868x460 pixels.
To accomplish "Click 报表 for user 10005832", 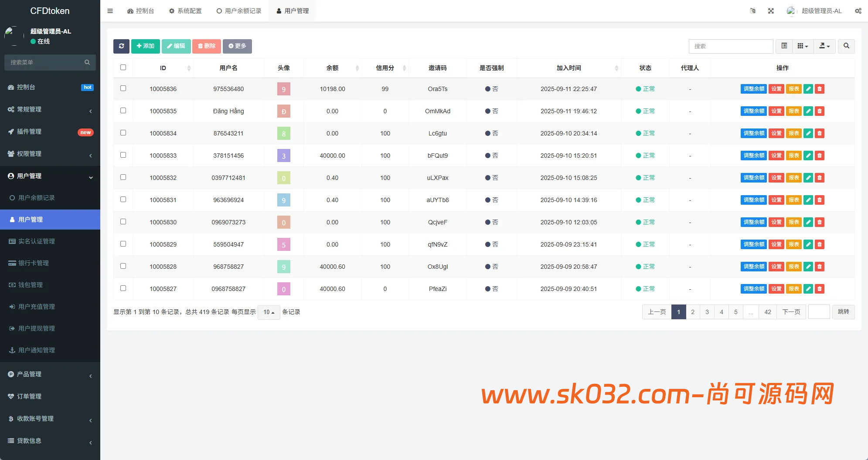I will coord(794,178).
